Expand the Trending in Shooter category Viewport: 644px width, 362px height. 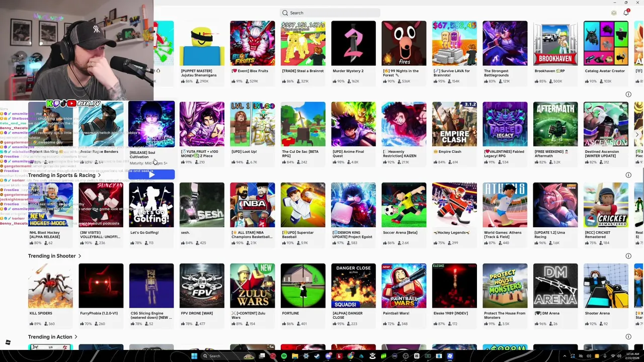pos(79,256)
